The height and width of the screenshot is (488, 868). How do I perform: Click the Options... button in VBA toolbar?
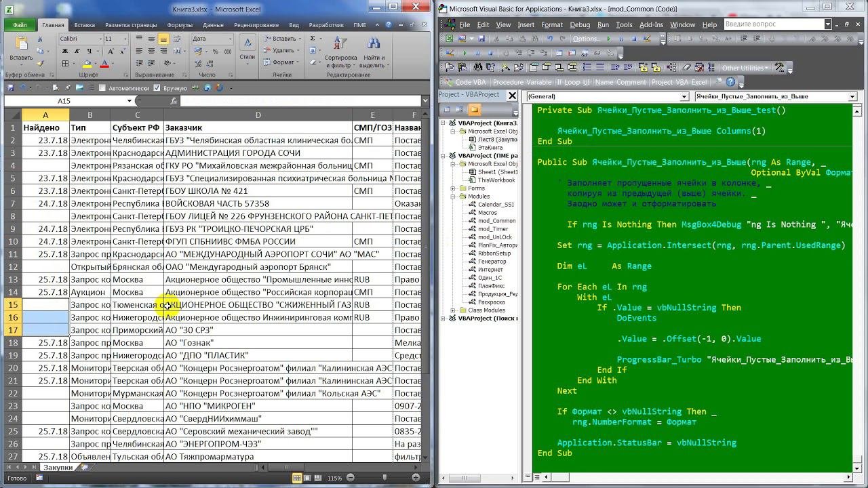(586, 39)
